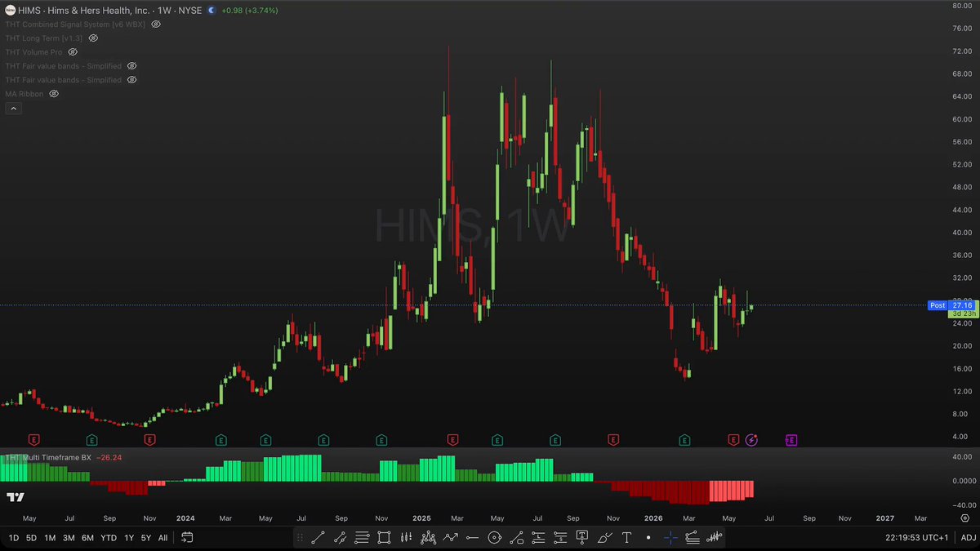Click the THT Multi Timeframe BX legend
980x551 pixels.
(48, 458)
